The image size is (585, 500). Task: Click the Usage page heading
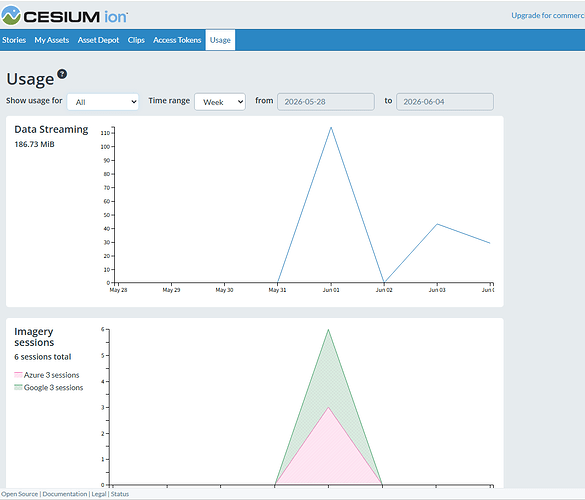[30, 79]
